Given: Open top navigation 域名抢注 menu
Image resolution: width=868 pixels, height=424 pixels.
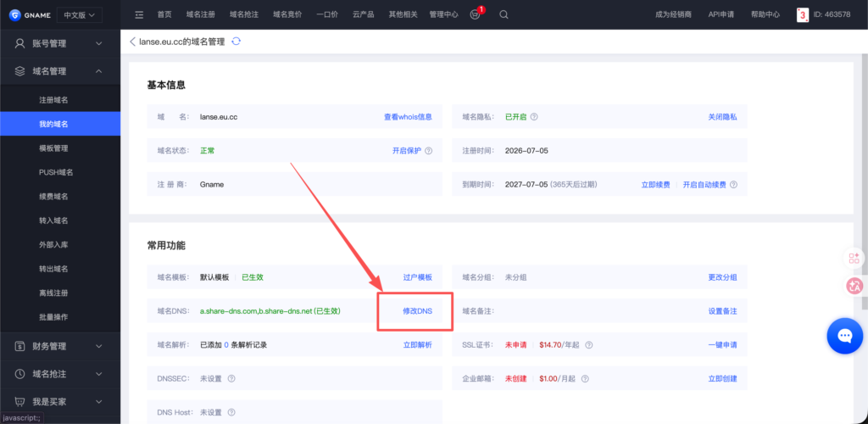Looking at the screenshot, I should 244,15.
